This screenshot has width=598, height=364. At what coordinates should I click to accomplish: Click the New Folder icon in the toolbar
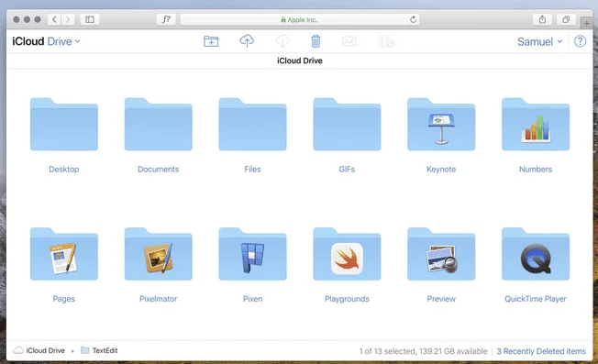(x=211, y=41)
